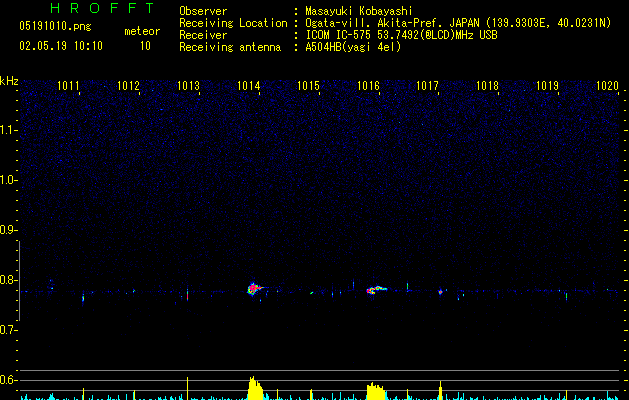Click the A504HB(yagi 4el) antenna text

[x=353, y=47]
